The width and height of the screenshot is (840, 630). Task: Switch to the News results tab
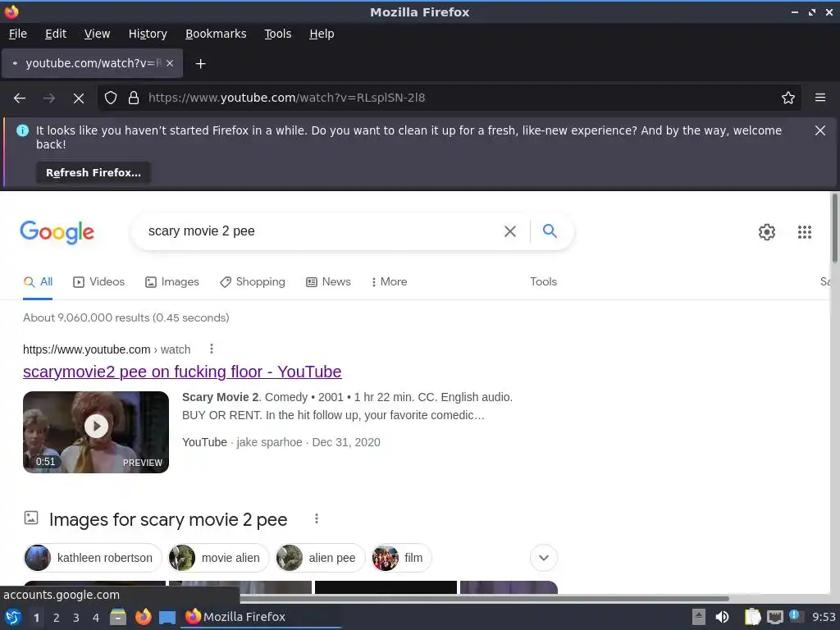tap(328, 282)
